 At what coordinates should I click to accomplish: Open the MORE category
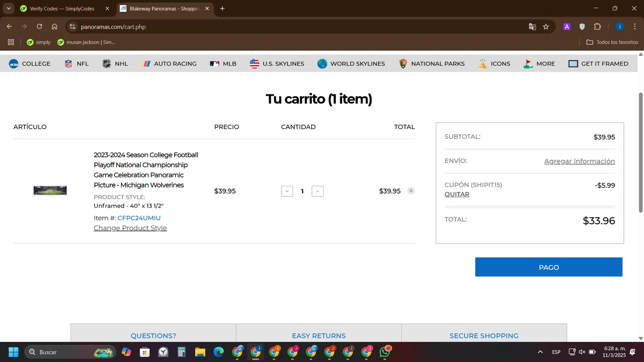[539, 64]
